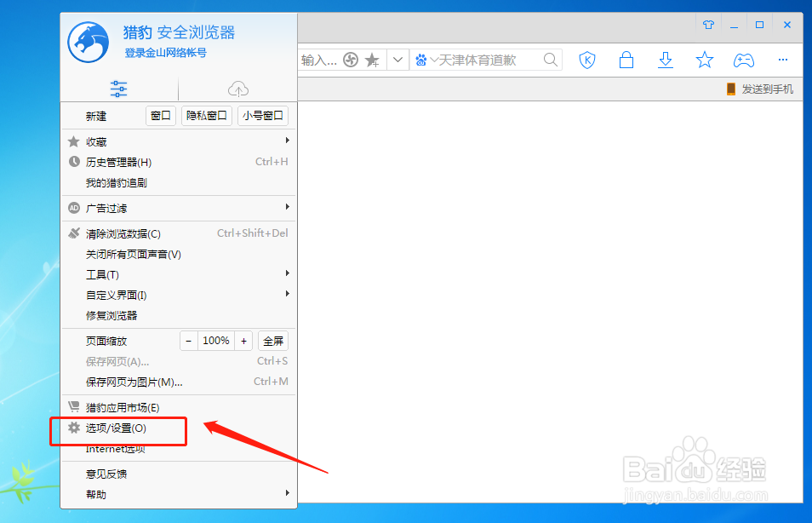The width and height of the screenshot is (812, 523).
Task: Select 修复浏览器 repair browser
Action: point(179,316)
